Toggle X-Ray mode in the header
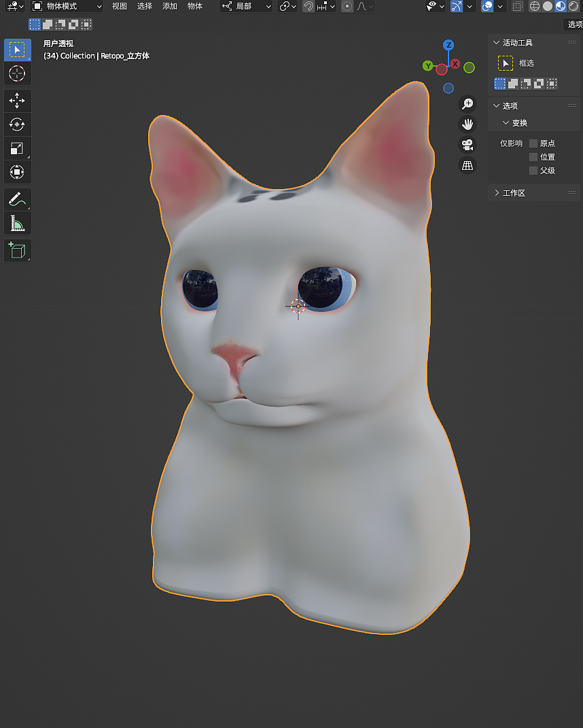 coord(516,6)
